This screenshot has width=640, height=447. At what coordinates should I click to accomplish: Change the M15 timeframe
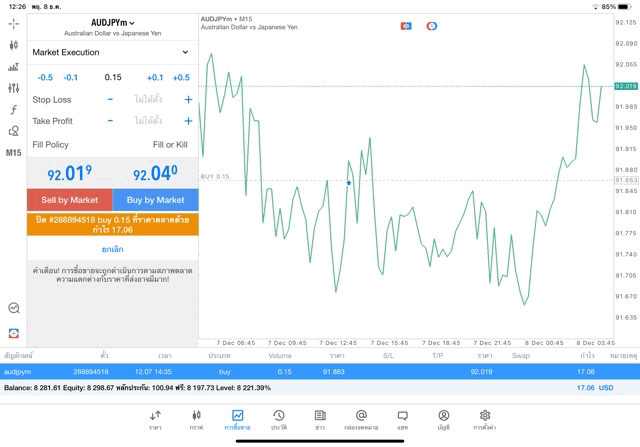13,153
